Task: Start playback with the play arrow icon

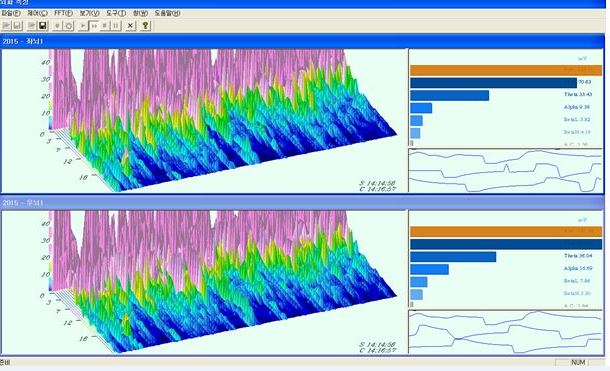Action: (83, 26)
